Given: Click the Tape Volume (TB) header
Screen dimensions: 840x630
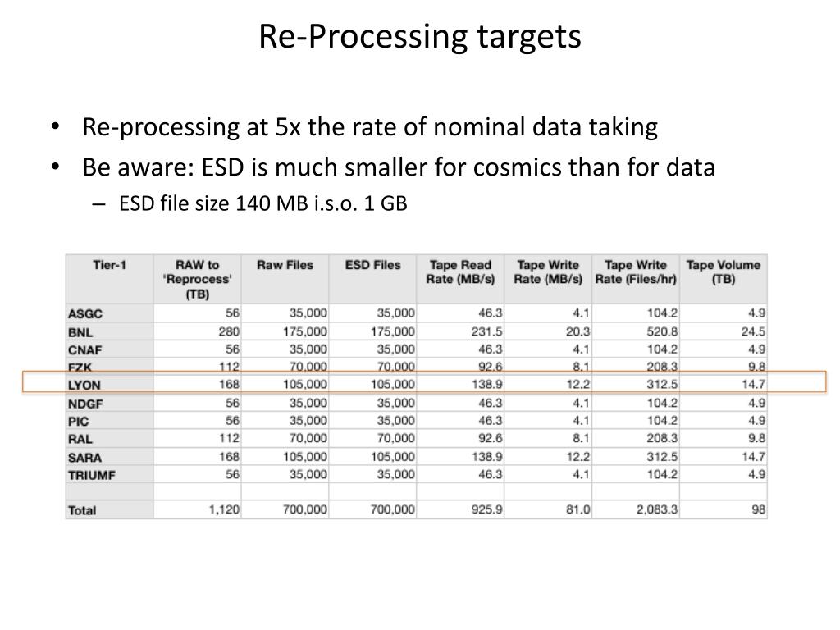Looking at the screenshot, I should pos(724,272).
